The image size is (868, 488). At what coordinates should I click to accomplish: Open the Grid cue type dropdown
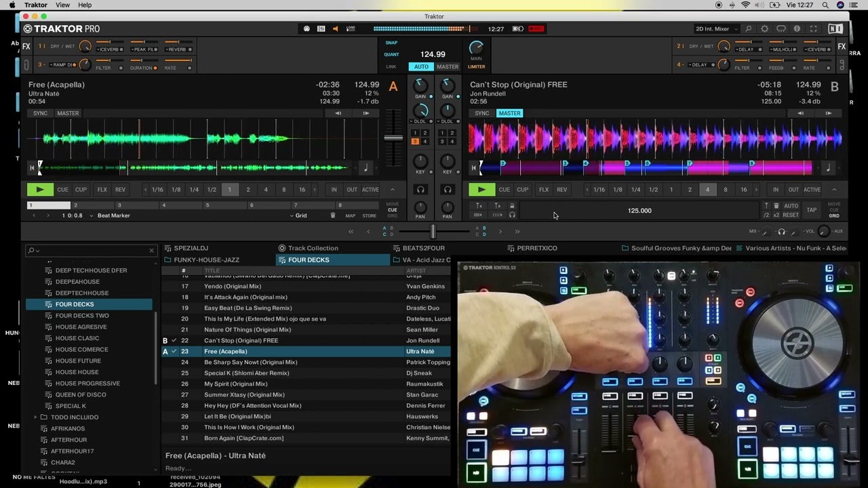(x=299, y=216)
